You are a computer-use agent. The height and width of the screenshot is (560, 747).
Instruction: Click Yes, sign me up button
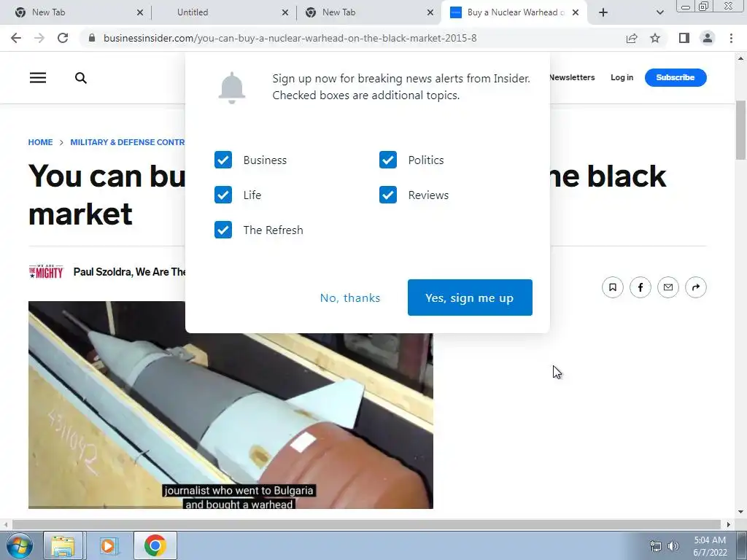(470, 297)
